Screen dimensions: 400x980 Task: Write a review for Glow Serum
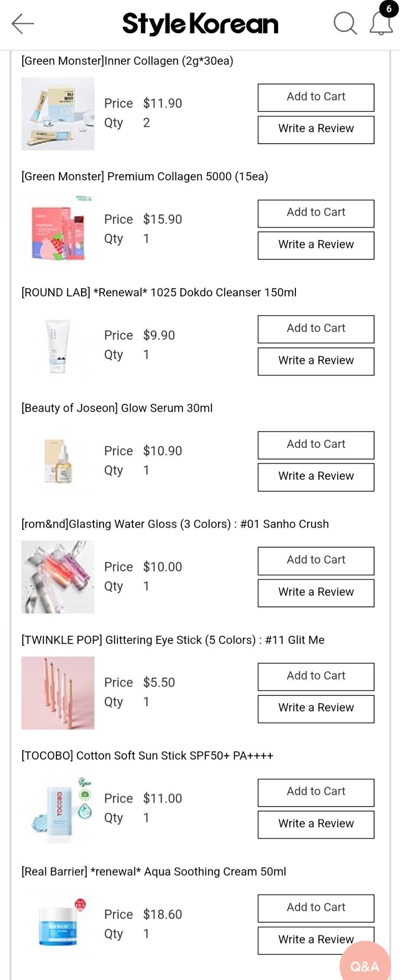pos(316,477)
